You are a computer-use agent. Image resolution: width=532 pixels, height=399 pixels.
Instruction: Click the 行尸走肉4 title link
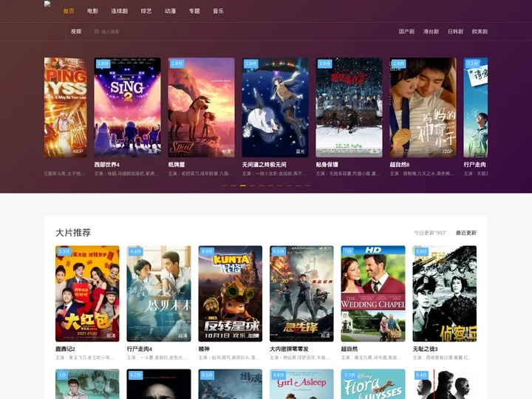(140, 349)
